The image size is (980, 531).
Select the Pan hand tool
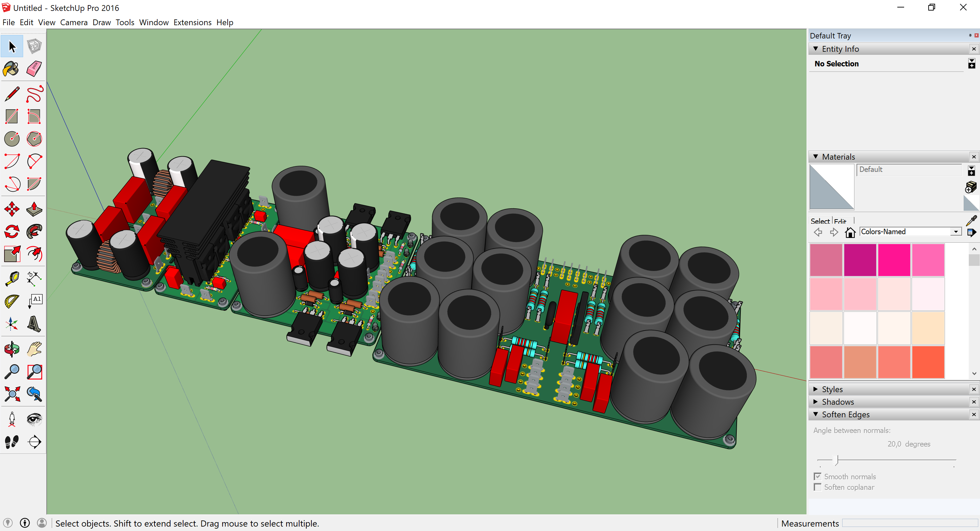34,349
